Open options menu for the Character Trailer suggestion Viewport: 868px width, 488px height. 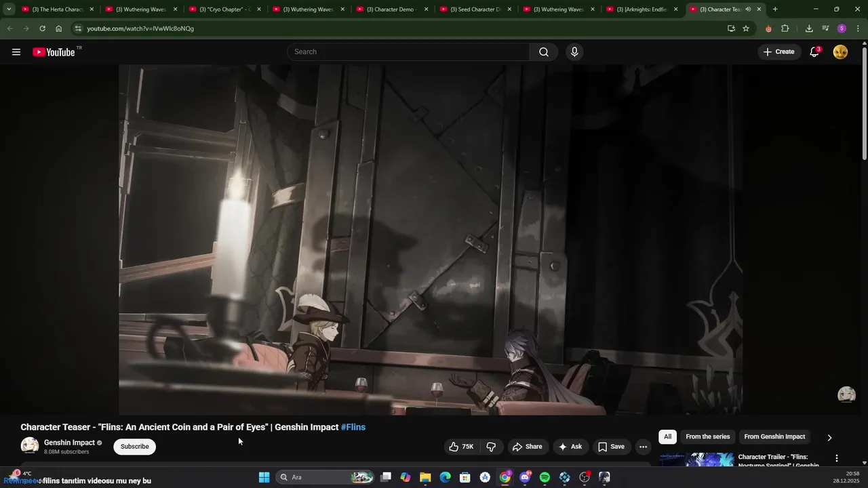pos(836,458)
